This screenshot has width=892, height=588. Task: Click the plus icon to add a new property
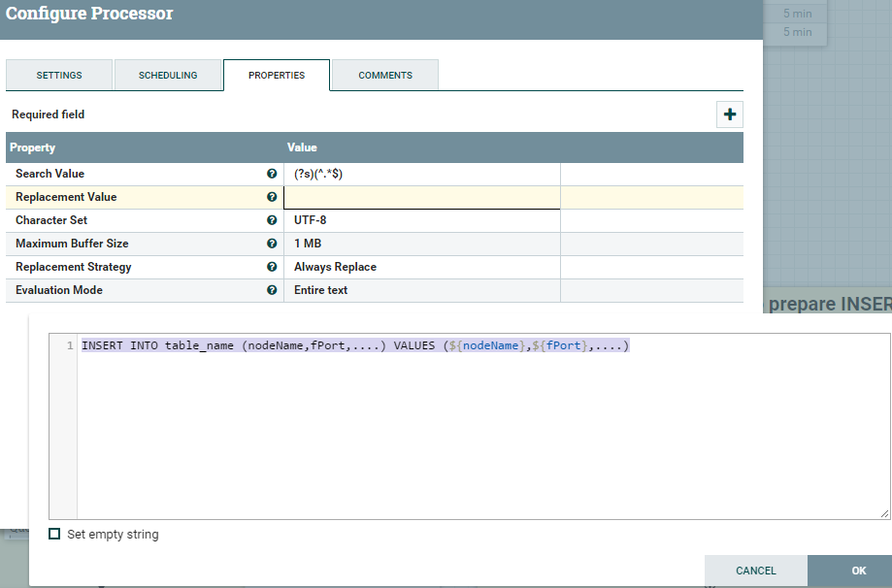729,114
